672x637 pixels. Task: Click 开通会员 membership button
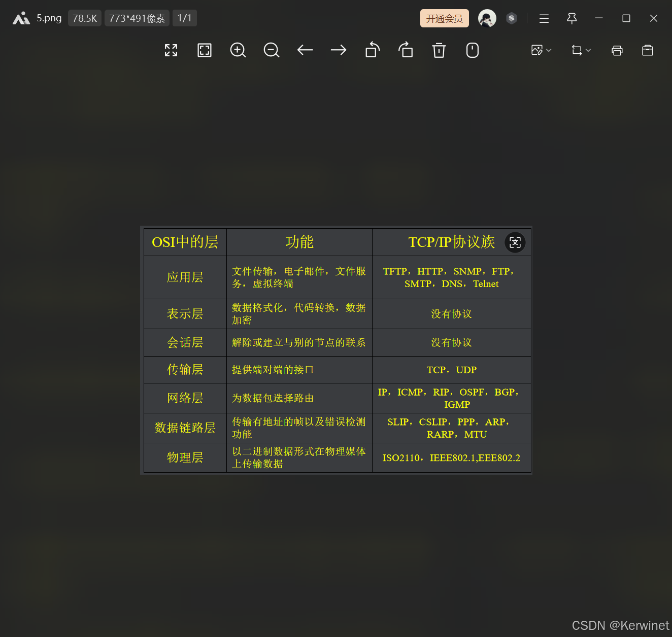pos(445,18)
